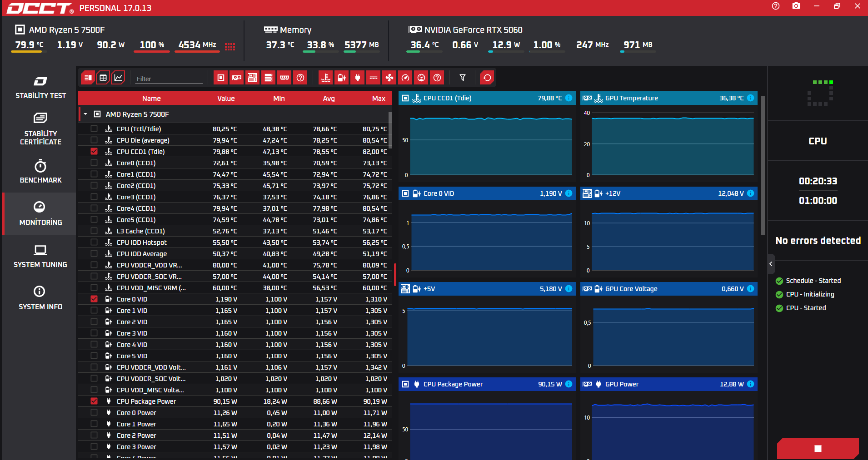This screenshot has height=460, width=868.
Task: Check the CPU IOD Hotspot checkbox
Action: coord(94,242)
